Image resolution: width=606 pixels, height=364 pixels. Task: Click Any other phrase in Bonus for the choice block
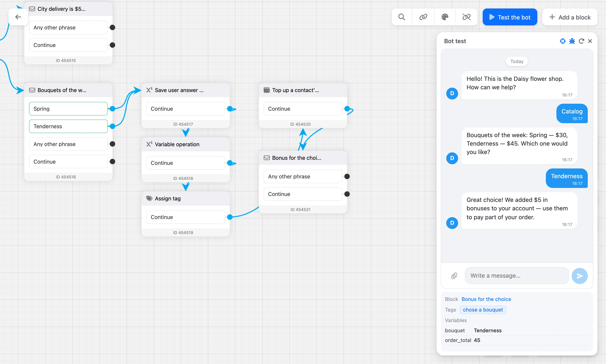coord(303,176)
